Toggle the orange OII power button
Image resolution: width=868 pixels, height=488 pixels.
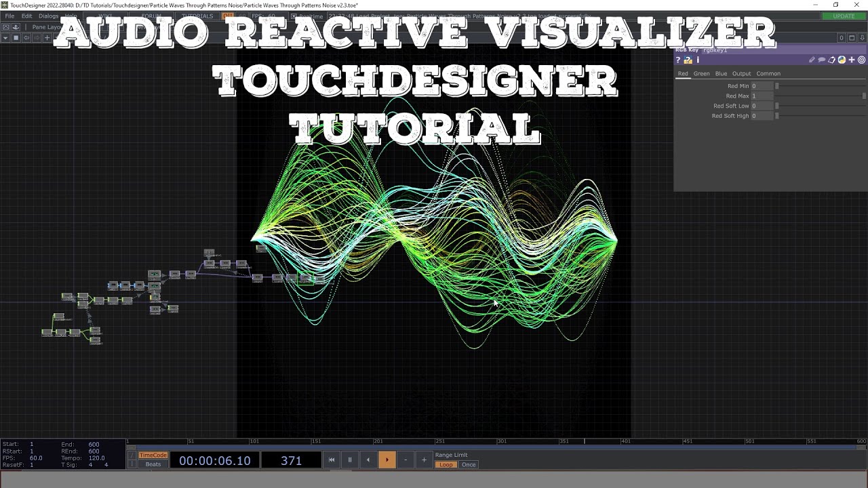click(x=228, y=16)
